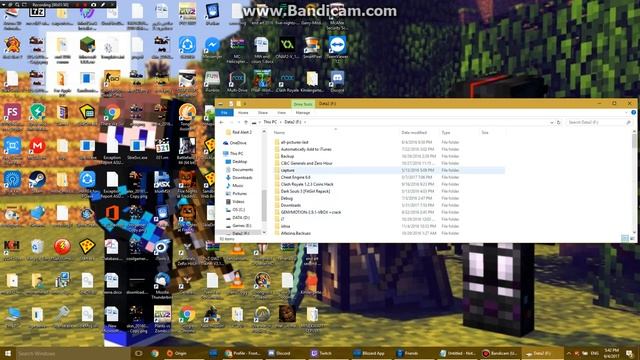The image size is (640, 360).
Task: Click This PC in the breadcrumb path
Action: click(270, 122)
